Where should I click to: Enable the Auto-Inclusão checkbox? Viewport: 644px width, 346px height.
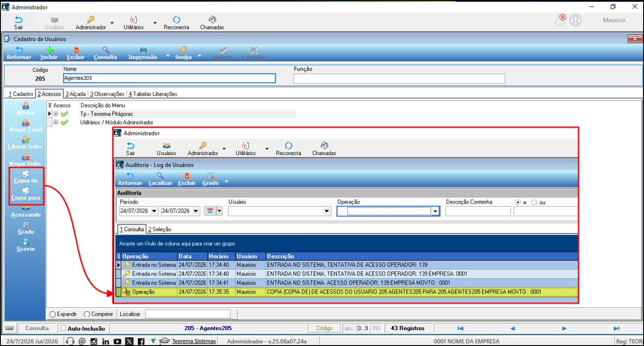click(x=63, y=328)
